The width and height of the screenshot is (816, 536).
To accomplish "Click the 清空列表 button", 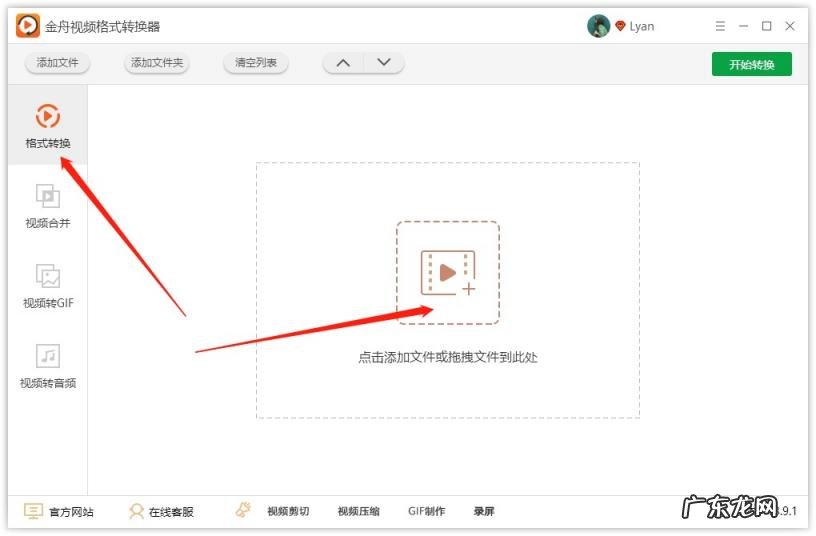I will pyautogui.click(x=256, y=63).
